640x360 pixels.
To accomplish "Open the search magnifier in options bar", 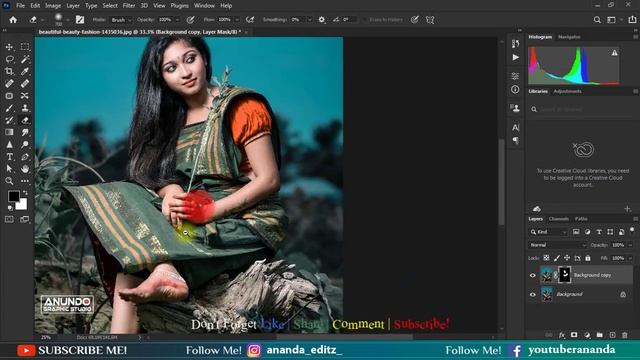I will (x=597, y=20).
